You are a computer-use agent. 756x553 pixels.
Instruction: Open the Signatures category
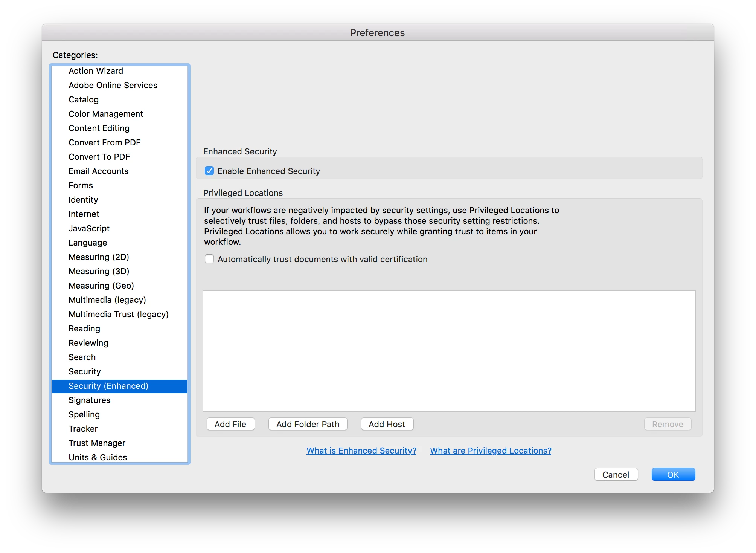[x=89, y=400]
